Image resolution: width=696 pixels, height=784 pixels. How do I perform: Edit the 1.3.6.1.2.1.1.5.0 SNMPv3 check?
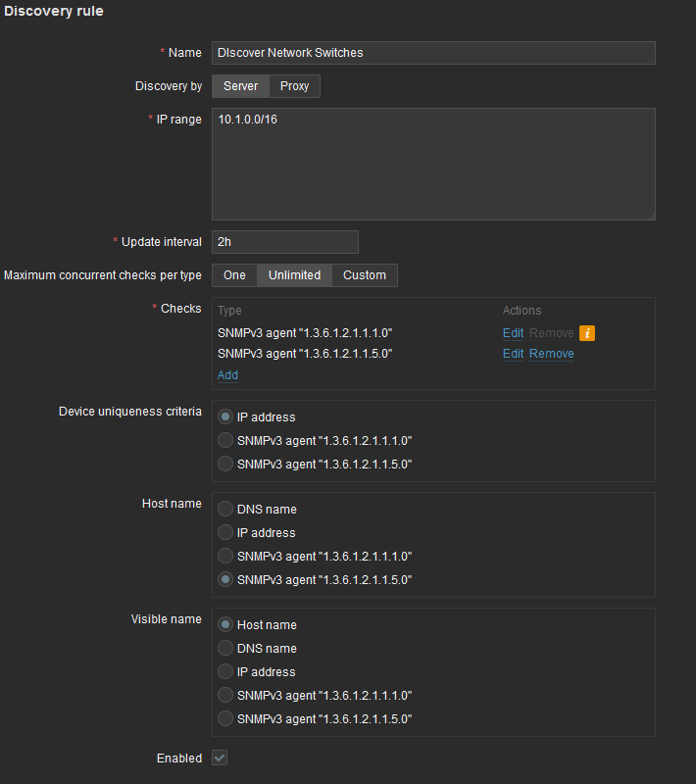click(x=513, y=354)
